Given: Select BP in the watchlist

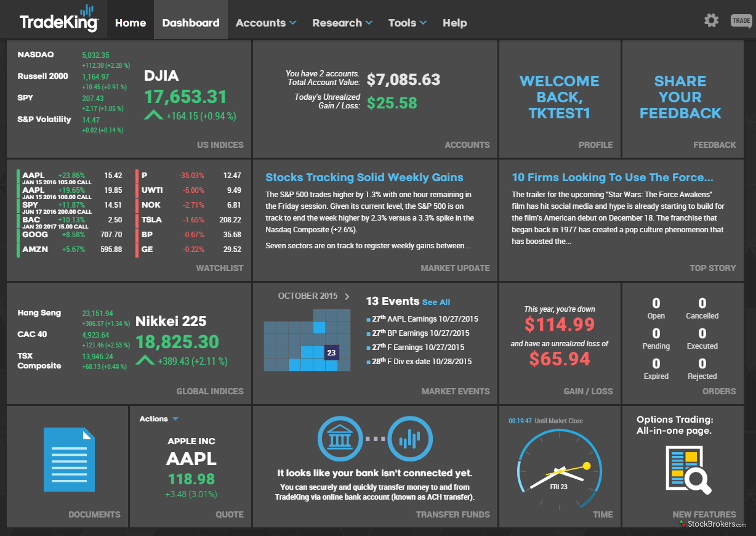Looking at the screenshot, I should coord(189,235).
